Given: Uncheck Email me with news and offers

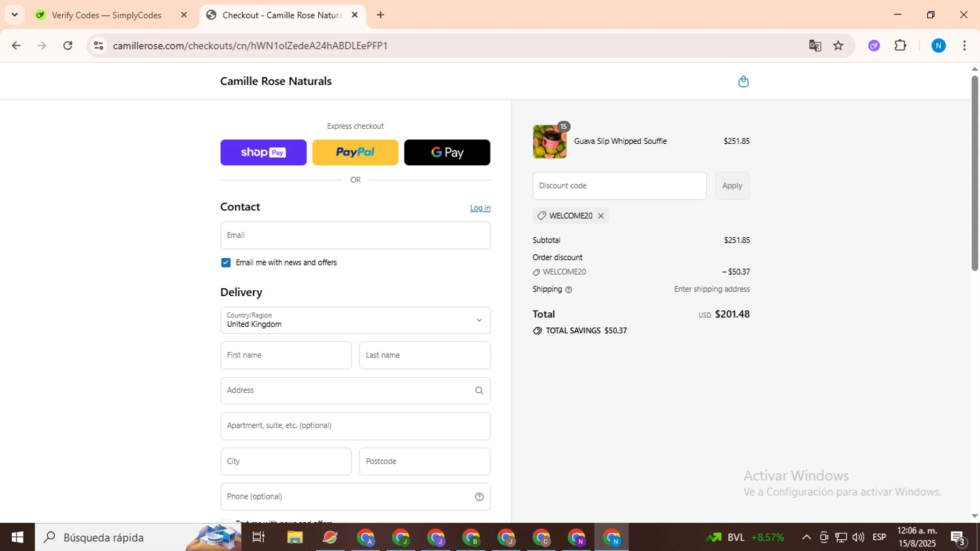Looking at the screenshot, I should [x=226, y=263].
